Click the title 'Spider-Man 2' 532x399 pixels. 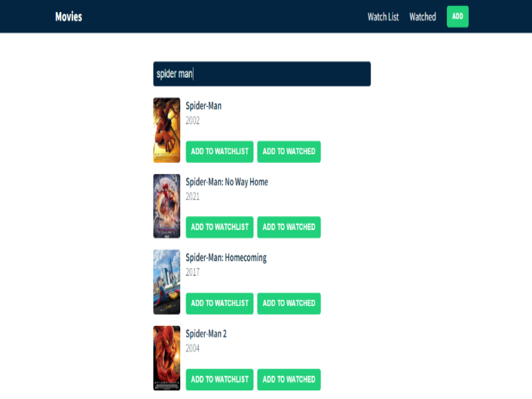click(x=206, y=334)
